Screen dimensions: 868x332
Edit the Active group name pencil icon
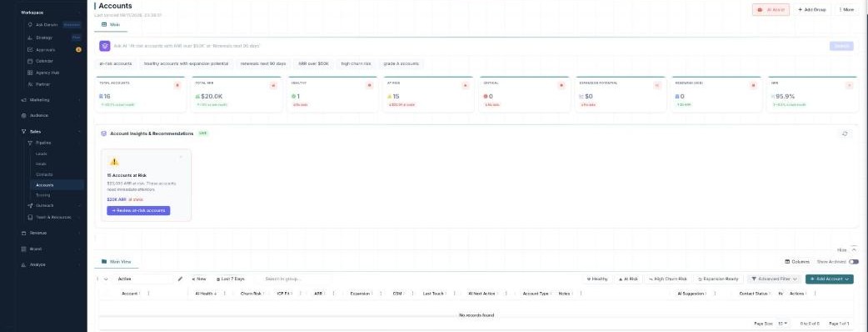180,279
